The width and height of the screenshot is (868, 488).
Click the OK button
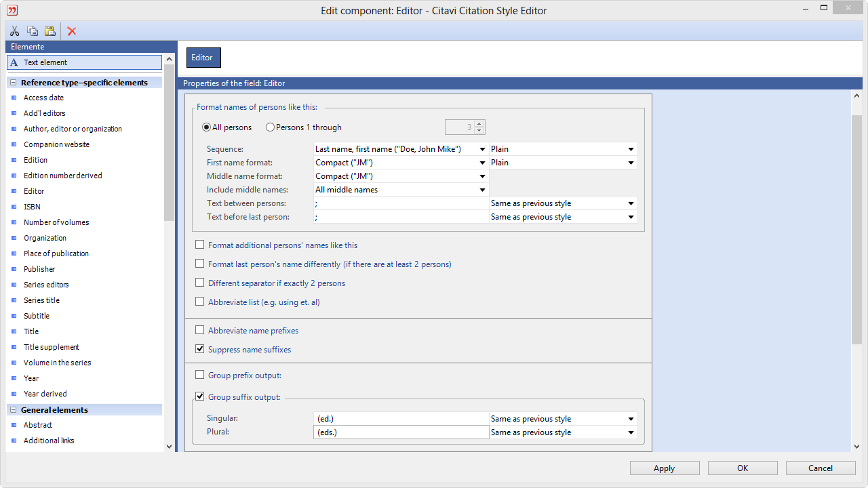click(x=743, y=468)
